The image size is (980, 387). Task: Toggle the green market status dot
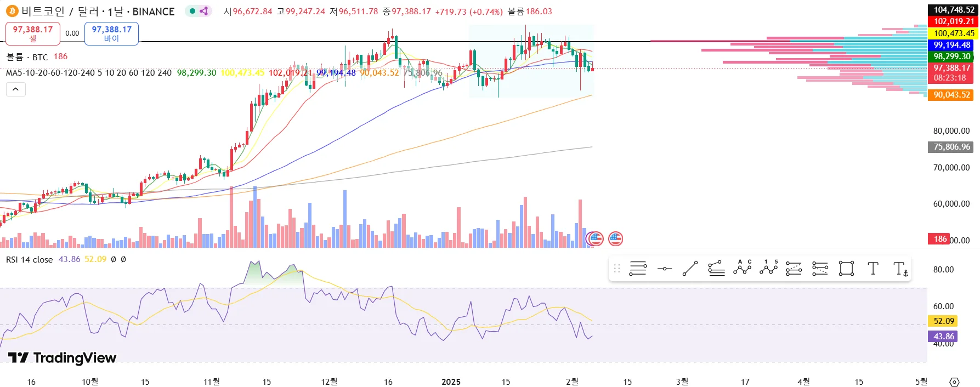192,11
